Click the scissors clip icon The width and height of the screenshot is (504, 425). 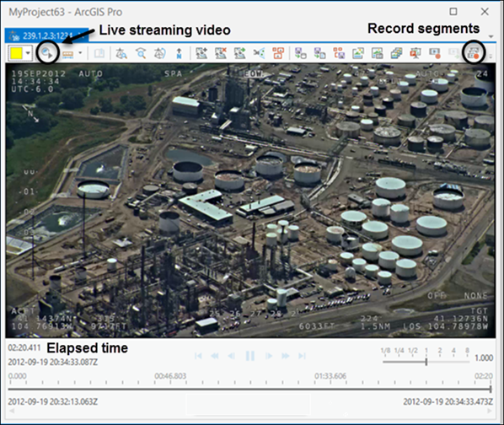coord(259,53)
